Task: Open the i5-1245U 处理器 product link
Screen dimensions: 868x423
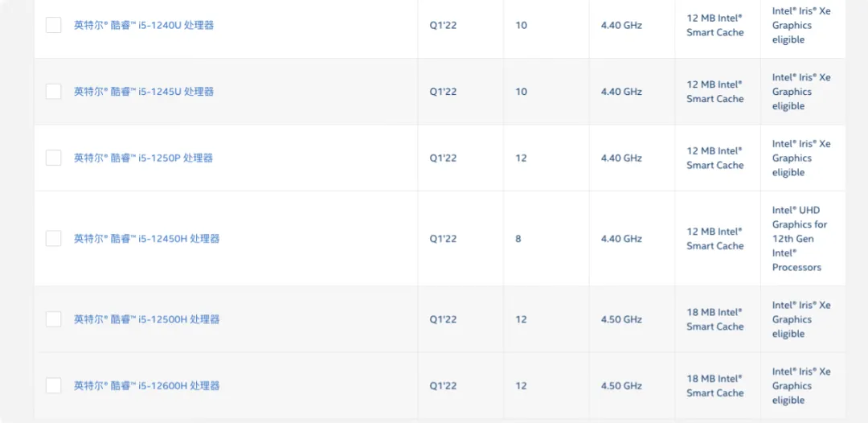Action: [144, 92]
